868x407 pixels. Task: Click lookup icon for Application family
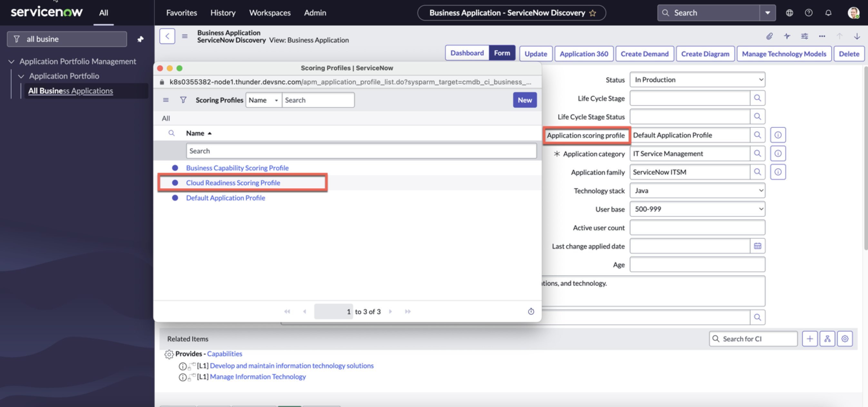tap(757, 172)
